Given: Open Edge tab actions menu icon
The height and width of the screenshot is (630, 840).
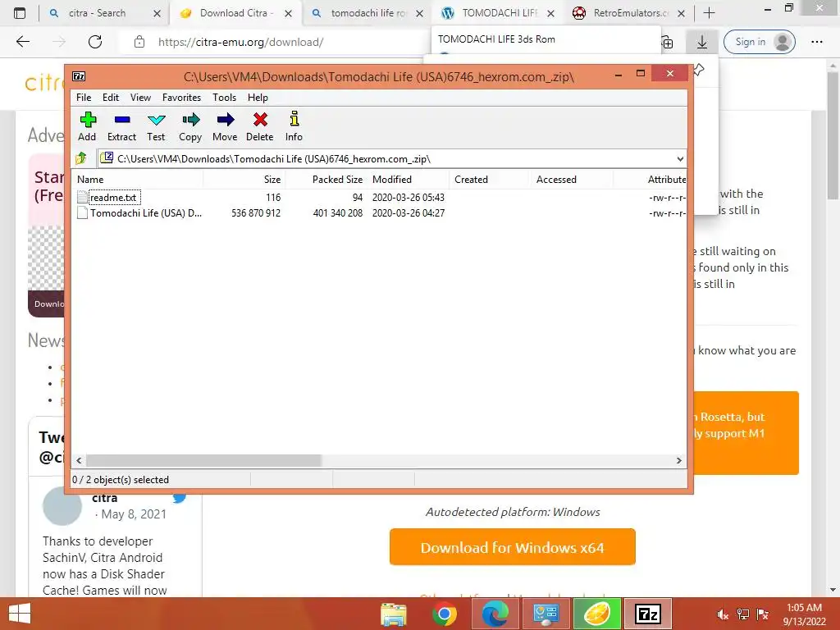Looking at the screenshot, I should [20, 13].
